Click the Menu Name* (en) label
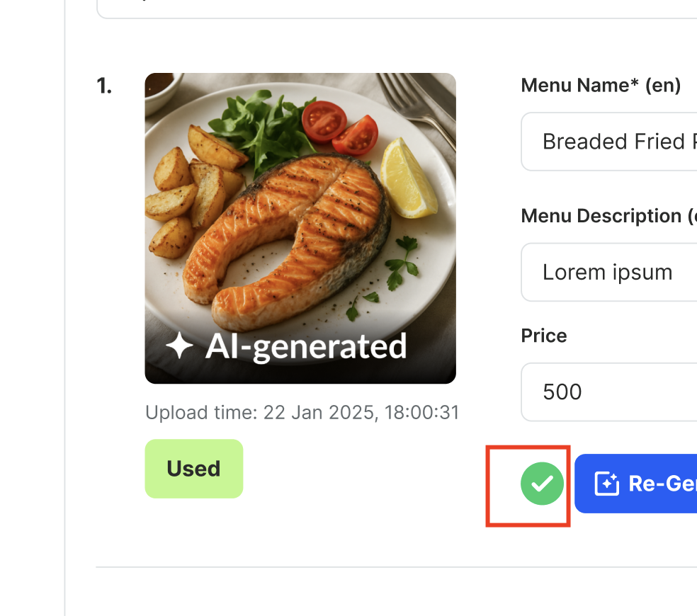697x616 pixels. coord(601,86)
